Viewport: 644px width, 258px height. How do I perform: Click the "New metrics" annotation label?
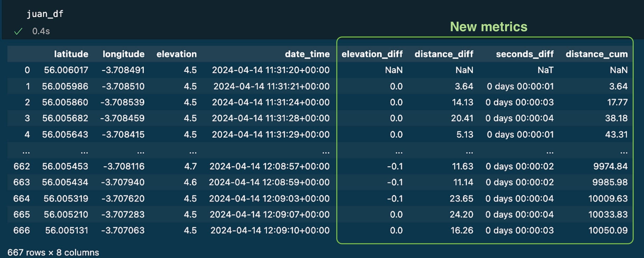click(488, 27)
